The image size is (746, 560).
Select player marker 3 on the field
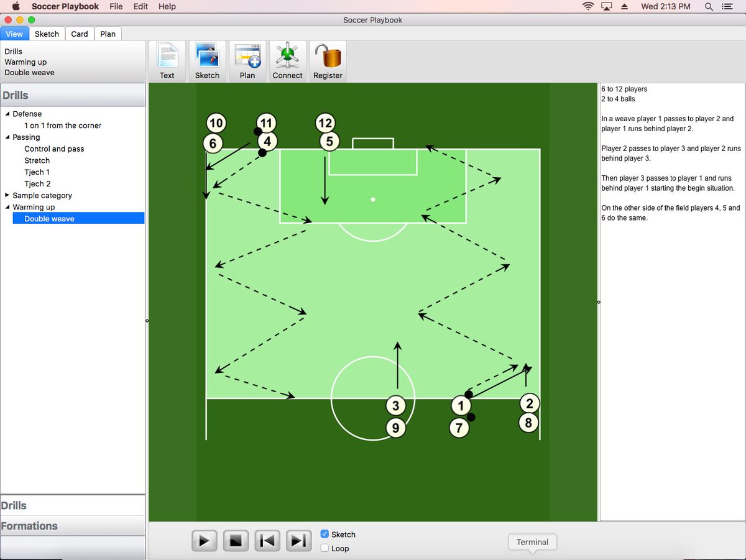tap(396, 406)
